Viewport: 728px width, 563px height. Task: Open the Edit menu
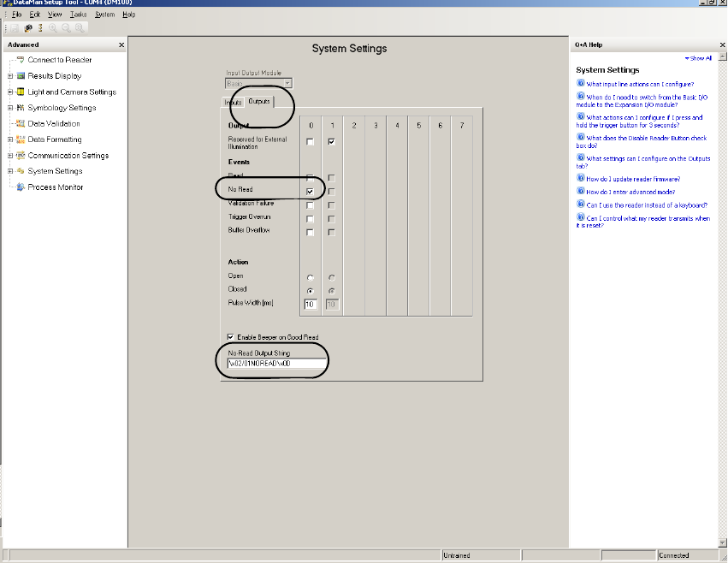pos(34,15)
